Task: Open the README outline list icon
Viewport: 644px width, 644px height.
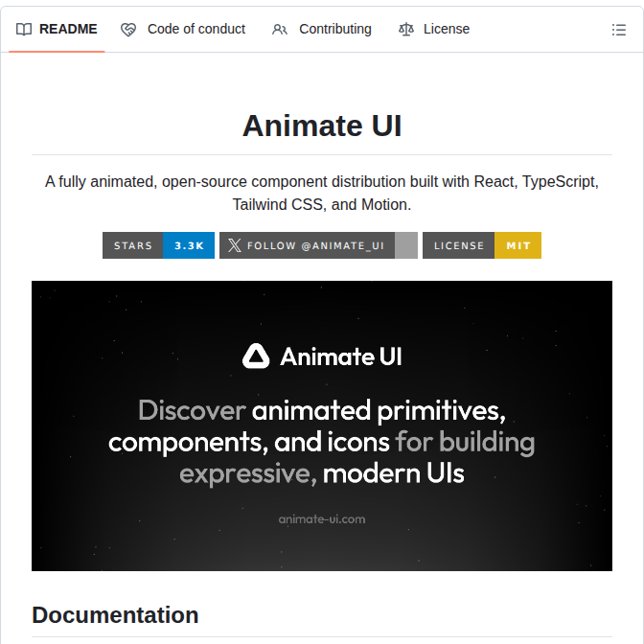Action: pyautogui.click(x=618, y=30)
